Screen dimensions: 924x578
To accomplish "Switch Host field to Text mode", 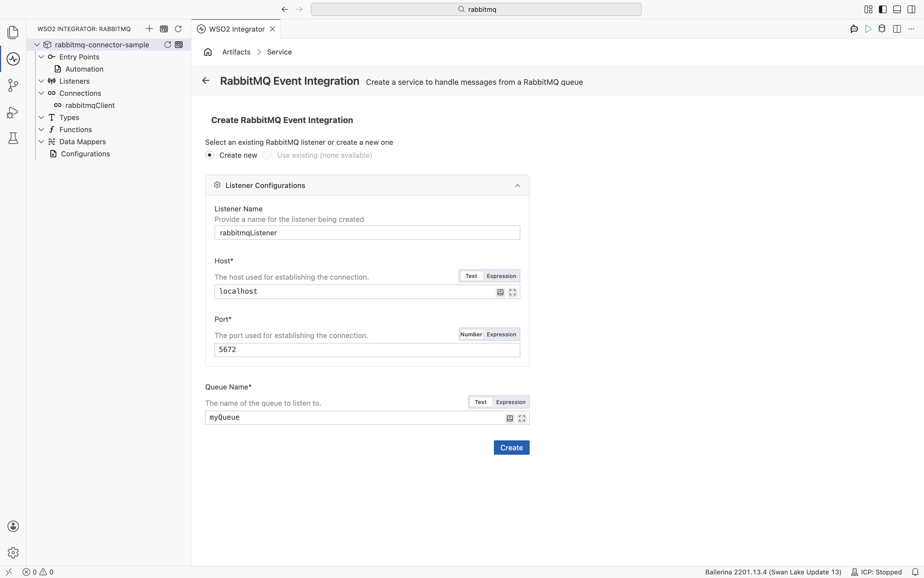I will 471,276.
